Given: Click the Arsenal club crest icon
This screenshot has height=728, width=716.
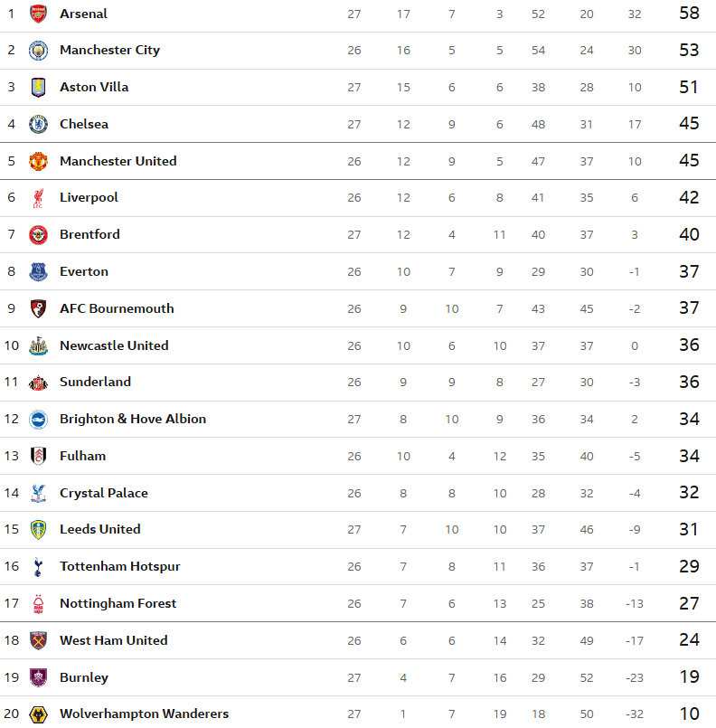Looking at the screenshot, I should tap(38, 14).
